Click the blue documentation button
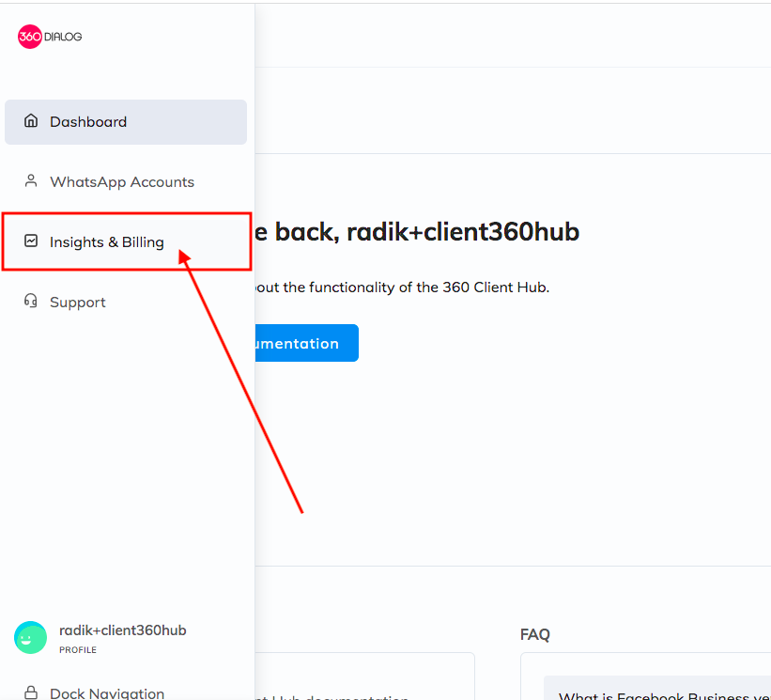 pyautogui.click(x=307, y=343)
